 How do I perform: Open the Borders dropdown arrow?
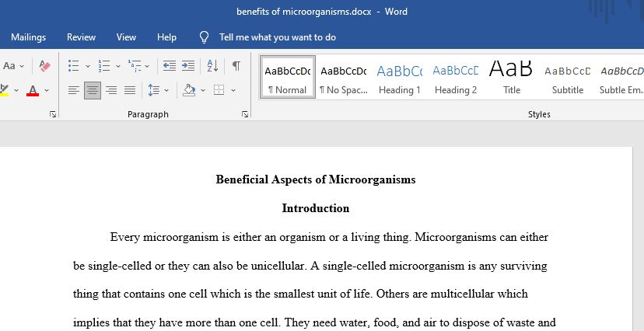(233, 90)
